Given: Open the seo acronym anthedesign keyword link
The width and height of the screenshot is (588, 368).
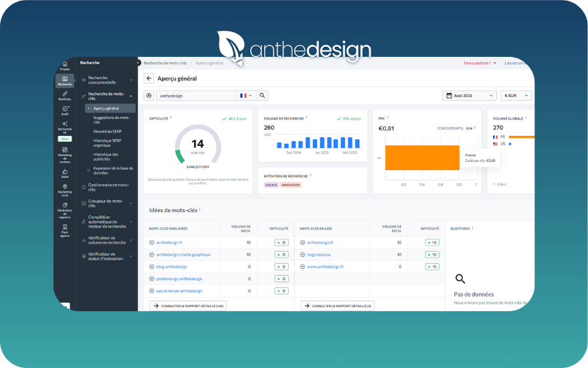Looking at the screenshot, I should click(x=179, y=291).
